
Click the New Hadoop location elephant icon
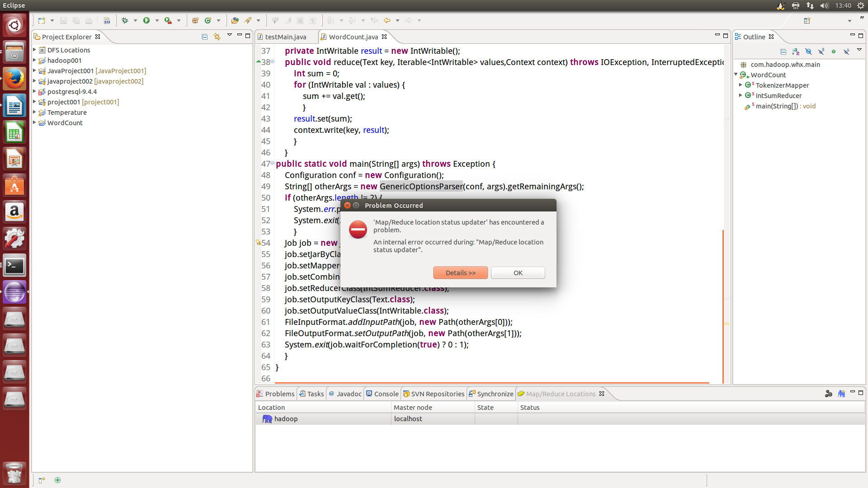point(841,394)
